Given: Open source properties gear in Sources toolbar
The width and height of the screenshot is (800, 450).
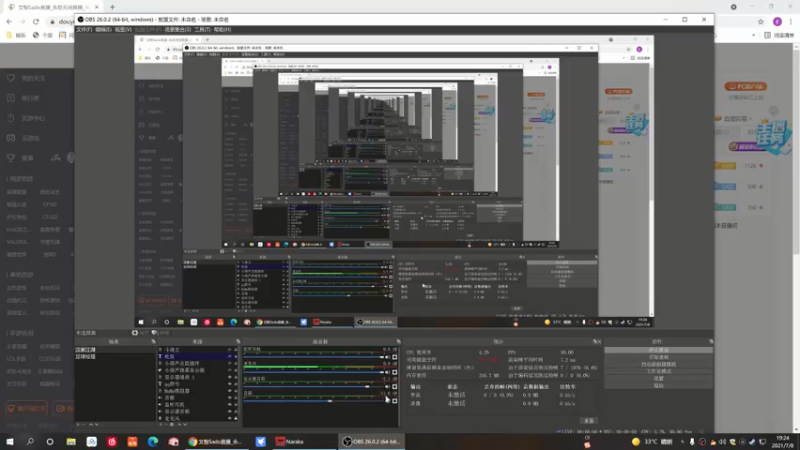Looking at the screenshot, I should click(172, 424).
